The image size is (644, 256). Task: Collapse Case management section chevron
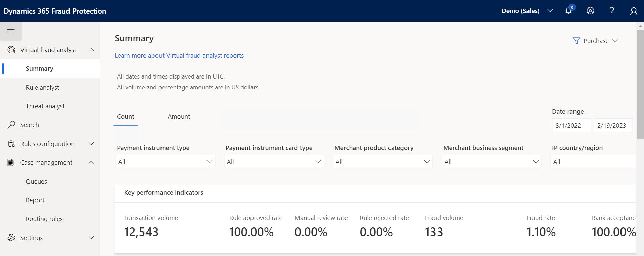(91, 162)
